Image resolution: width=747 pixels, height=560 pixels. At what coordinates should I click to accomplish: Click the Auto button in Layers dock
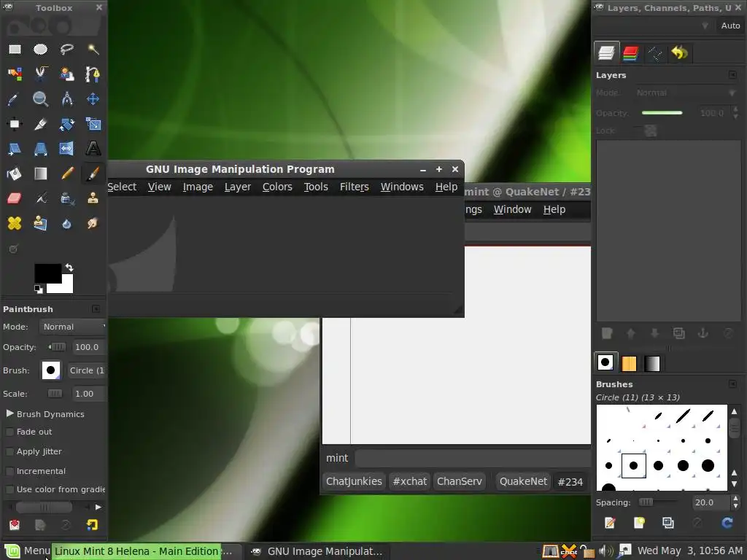(x=730, y=26)
